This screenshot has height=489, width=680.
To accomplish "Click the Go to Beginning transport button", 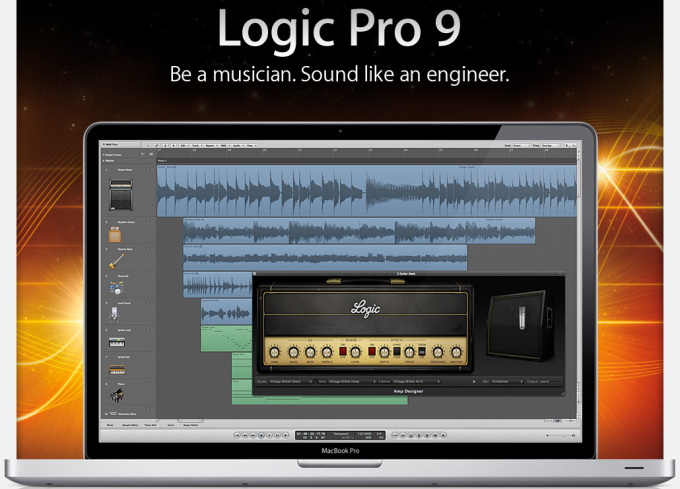I will [237, 435].
